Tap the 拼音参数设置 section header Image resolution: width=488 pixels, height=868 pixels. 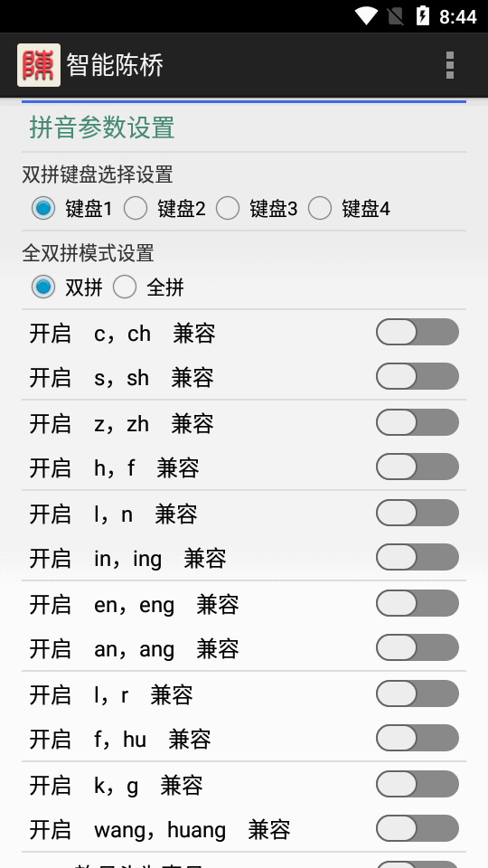click(x=102, y=127)
